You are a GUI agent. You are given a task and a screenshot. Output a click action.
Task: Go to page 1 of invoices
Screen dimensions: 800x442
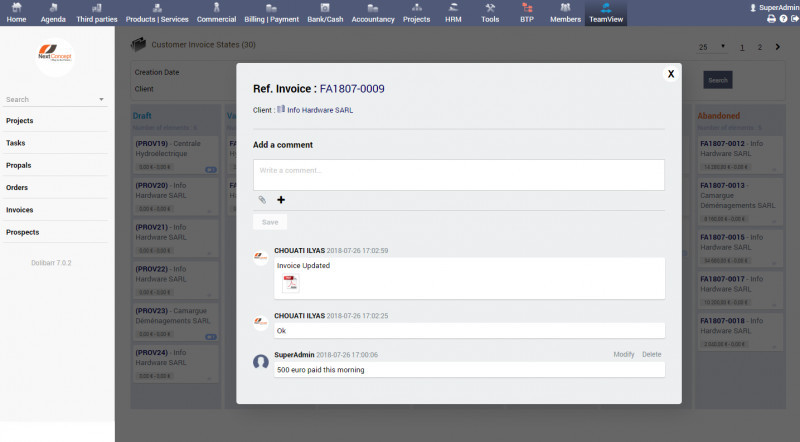(742, 47)
